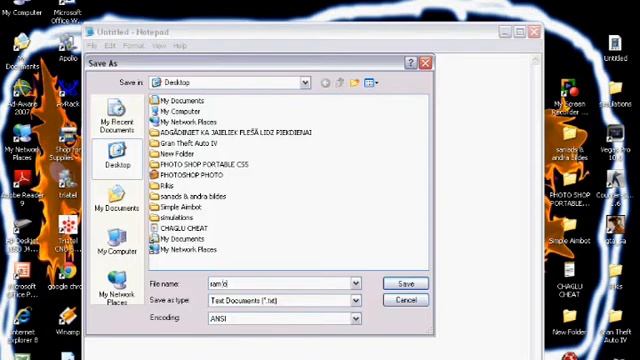Viewport: 640px width, 360px height.
Task: Click the Save button
Action: pos(406,284)
